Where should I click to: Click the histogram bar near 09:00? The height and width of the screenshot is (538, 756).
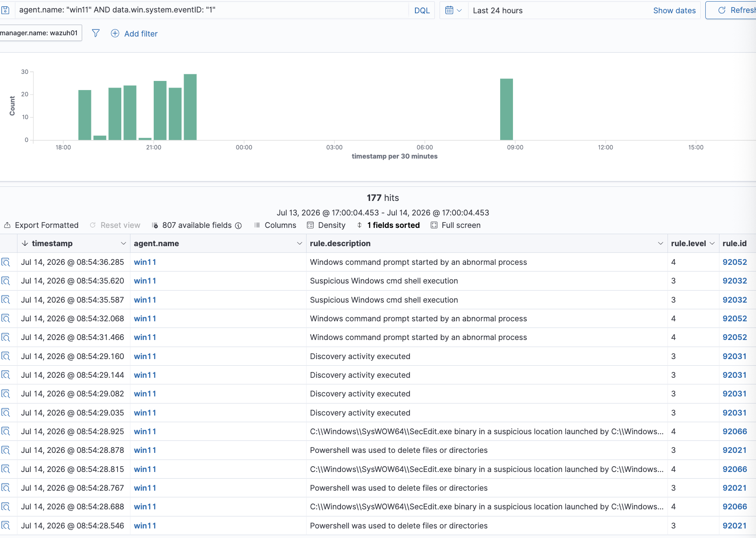tap(506, 109)
